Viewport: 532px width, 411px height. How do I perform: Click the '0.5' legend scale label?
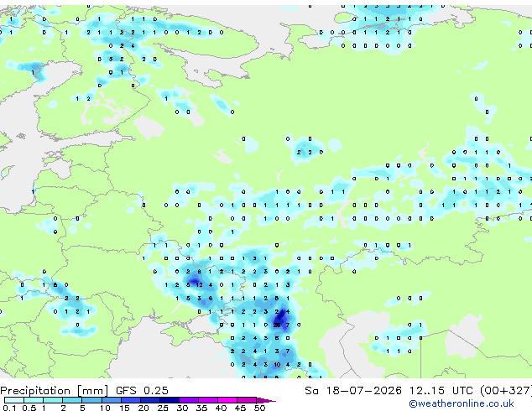tap(29, 408)
